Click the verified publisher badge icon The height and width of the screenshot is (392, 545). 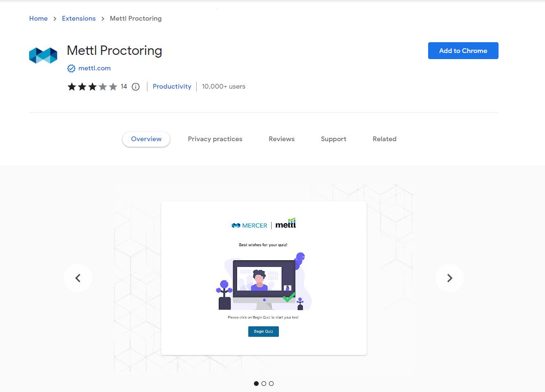[x=71, y=68]
